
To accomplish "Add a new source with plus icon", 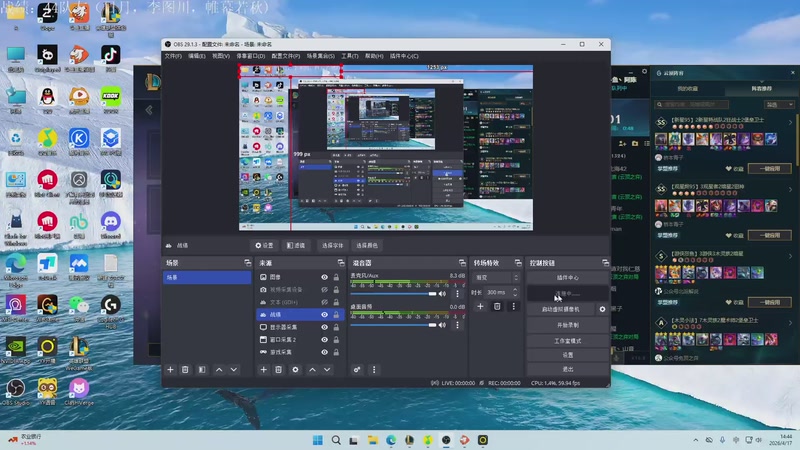I will (263, 369).
